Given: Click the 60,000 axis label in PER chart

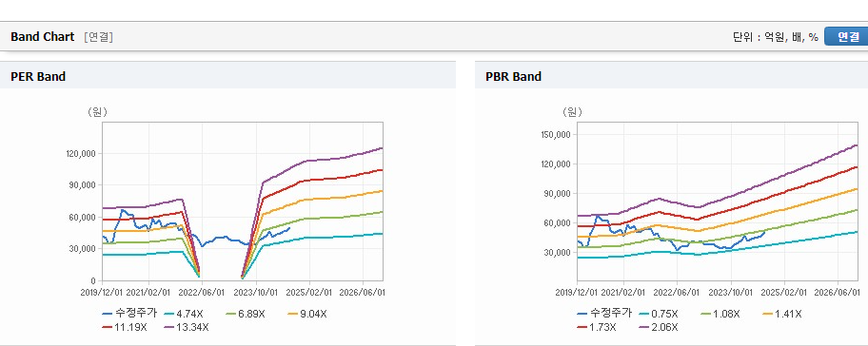Looking at the screenshot, I should [x=83, y=218].
